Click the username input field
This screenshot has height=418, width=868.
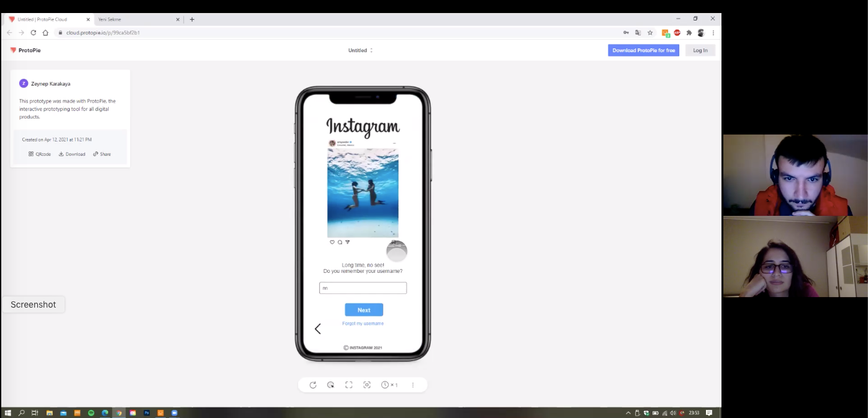[363, 288]
